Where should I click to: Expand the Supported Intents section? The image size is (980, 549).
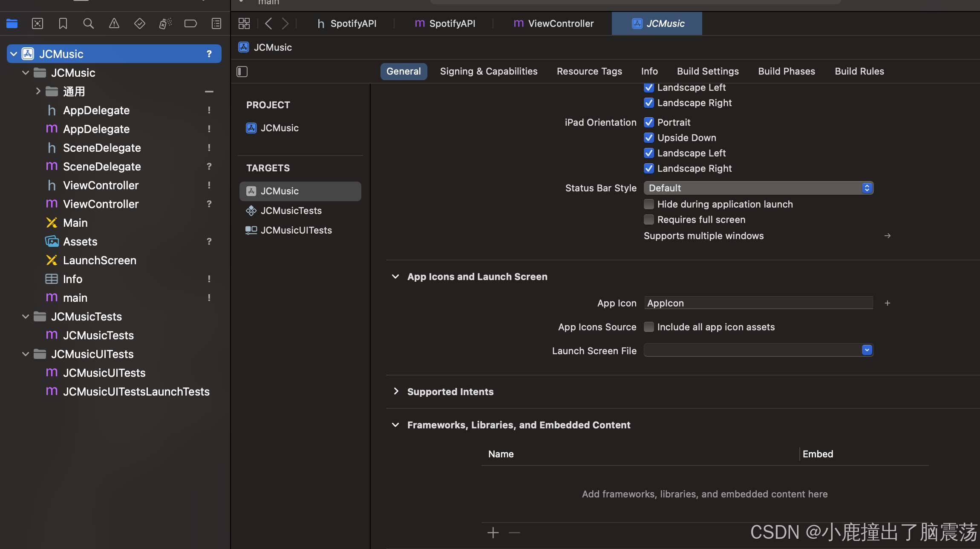point(395,391)
